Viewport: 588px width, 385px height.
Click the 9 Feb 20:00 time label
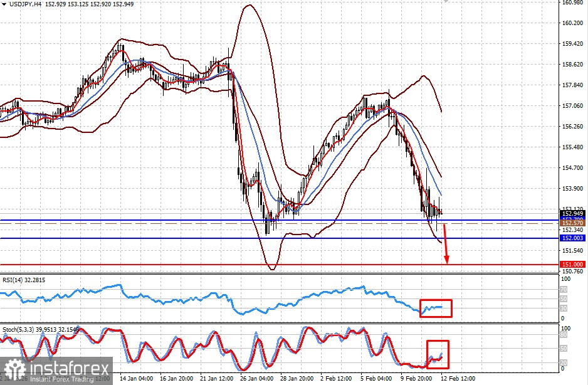(416, 378)
